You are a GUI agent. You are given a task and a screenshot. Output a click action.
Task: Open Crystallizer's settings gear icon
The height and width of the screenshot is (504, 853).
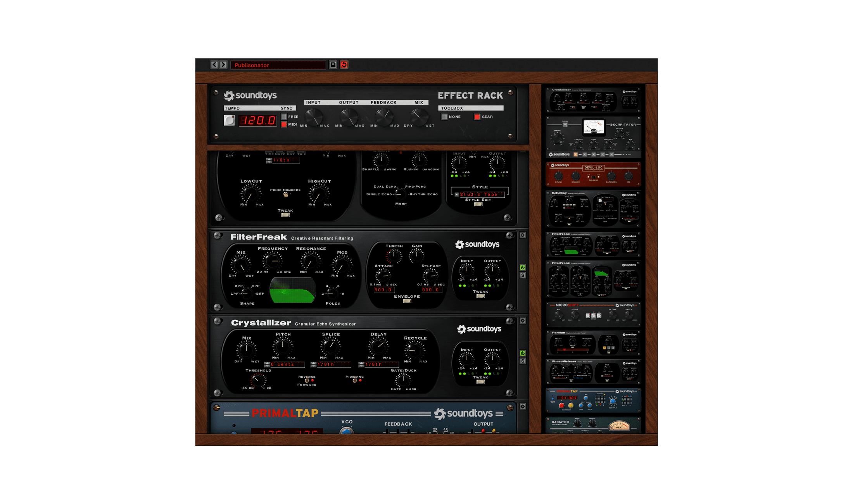click(523, 321)
